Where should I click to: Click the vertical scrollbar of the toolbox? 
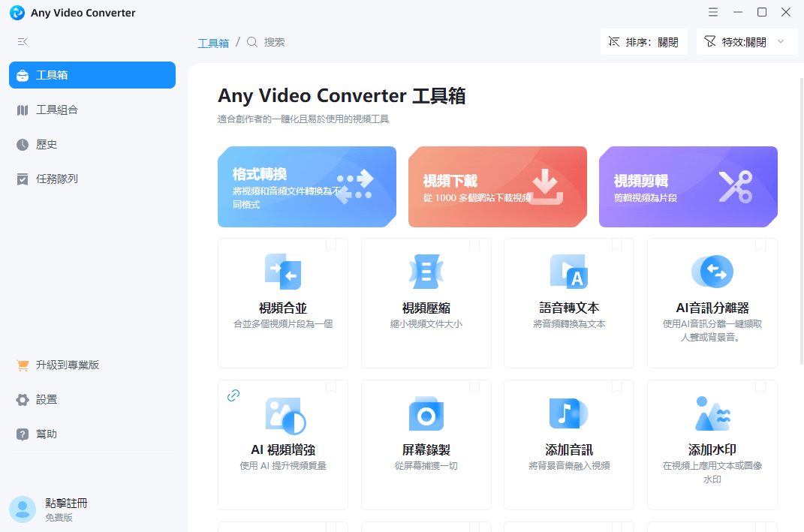pyautogui.click(x=802, y=221)
